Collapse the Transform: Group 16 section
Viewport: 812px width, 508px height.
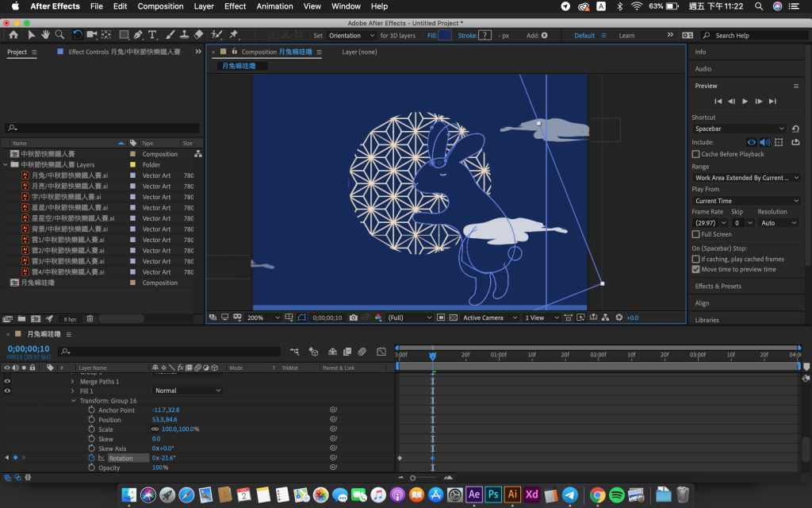pyautogui.click(x=74, y=401)
